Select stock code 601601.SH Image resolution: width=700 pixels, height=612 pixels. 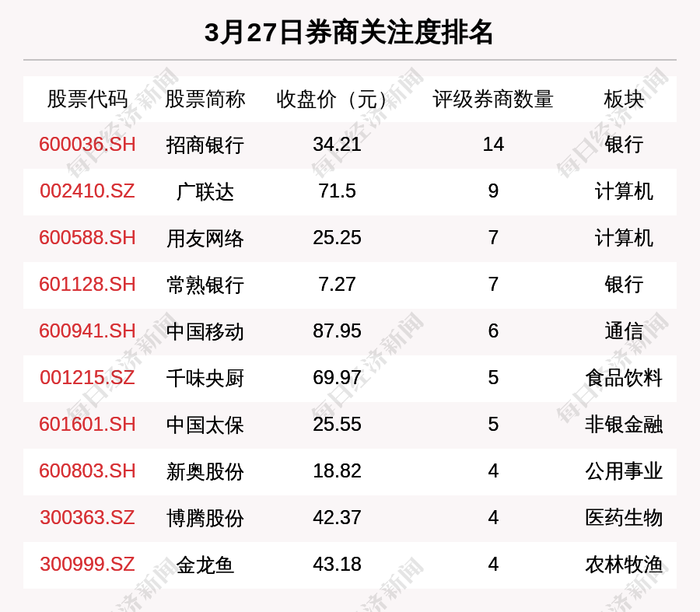(x=87, y=424)
